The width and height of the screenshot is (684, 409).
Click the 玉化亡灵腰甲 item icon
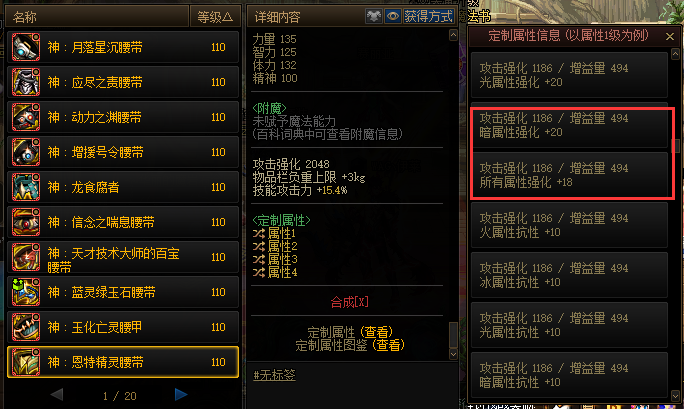[x=26, y=327]
